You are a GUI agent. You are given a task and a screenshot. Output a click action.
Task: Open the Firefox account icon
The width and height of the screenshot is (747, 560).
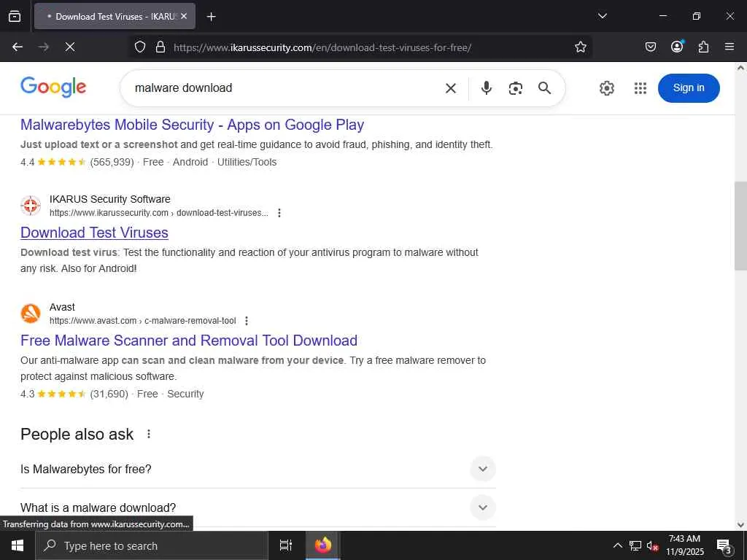677,47
